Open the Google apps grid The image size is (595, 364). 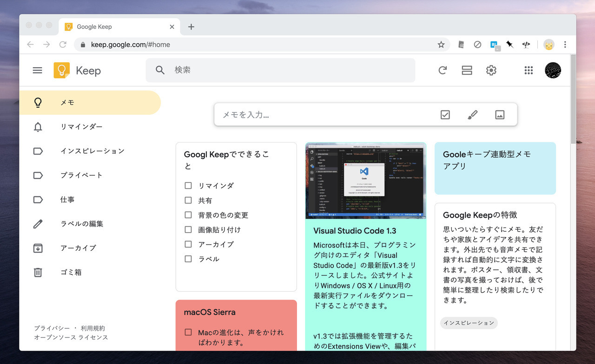click(529, 70)
